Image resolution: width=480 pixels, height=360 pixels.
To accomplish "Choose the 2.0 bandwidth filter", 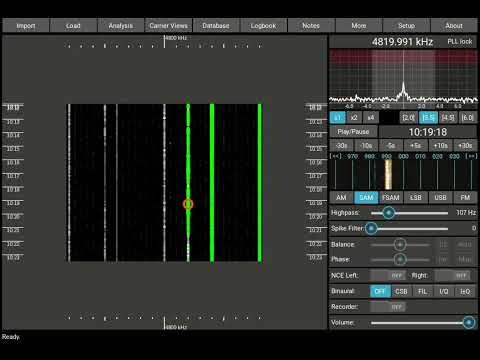I will click(408, 117).
